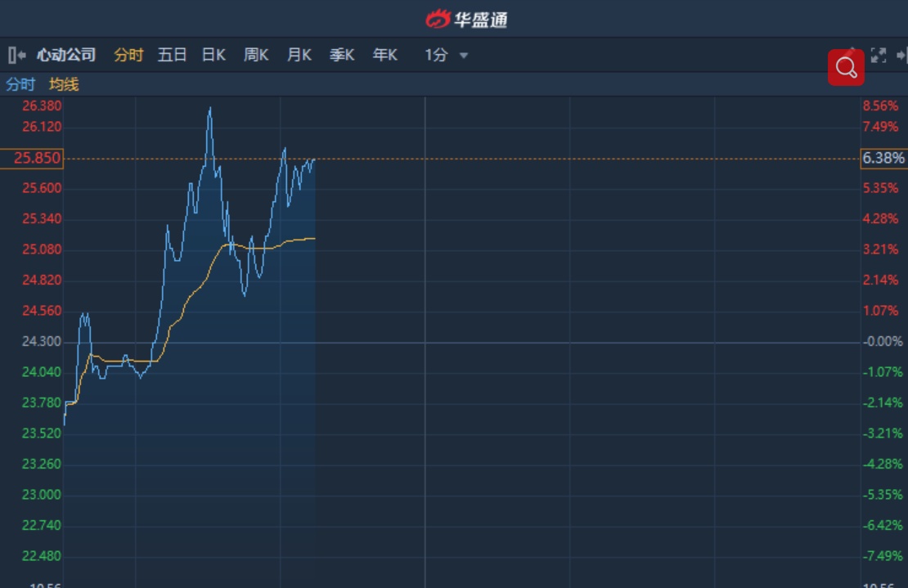Open the 1分 interval dropdown
908x588 pixels.
[x=446, y=55]
